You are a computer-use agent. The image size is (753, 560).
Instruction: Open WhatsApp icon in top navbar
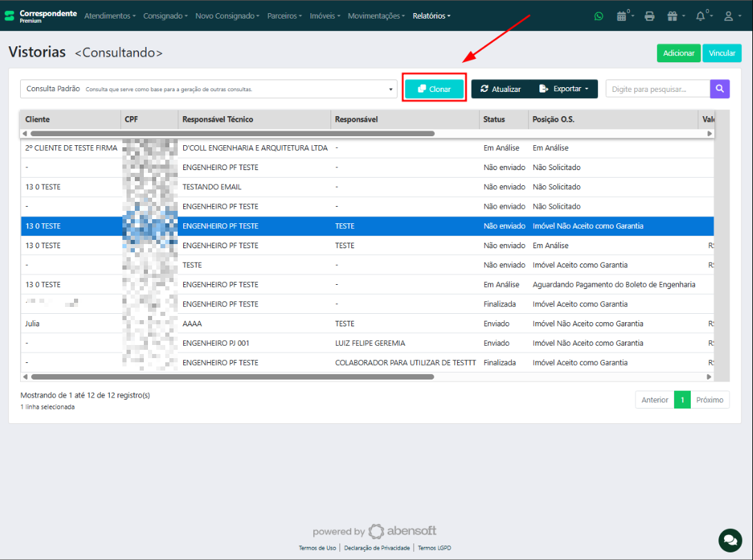[599, 16]
